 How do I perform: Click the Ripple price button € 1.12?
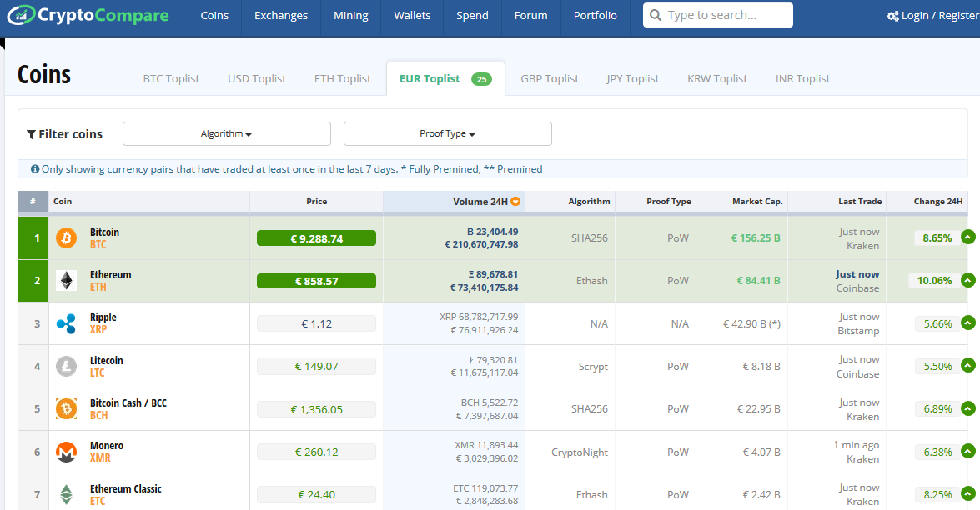[316, 323]
